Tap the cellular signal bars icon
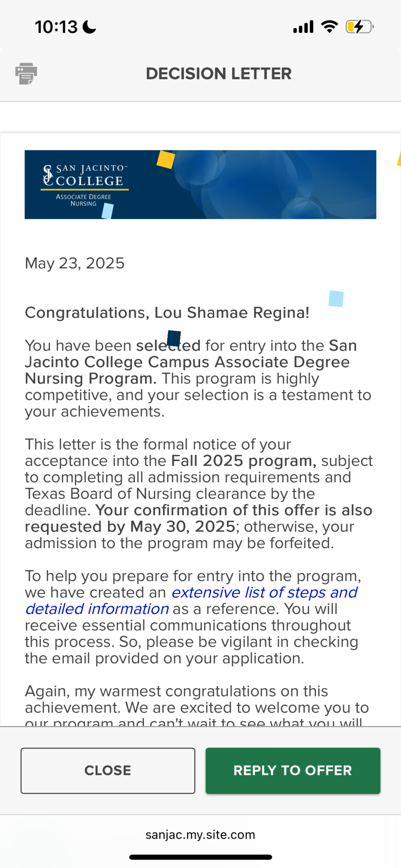Image resolution: width=401 pixels, height=868 pixels. [303, 27]
